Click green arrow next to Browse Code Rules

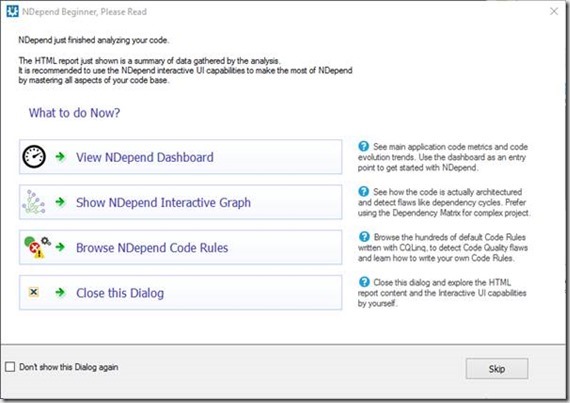coord(60,247)
